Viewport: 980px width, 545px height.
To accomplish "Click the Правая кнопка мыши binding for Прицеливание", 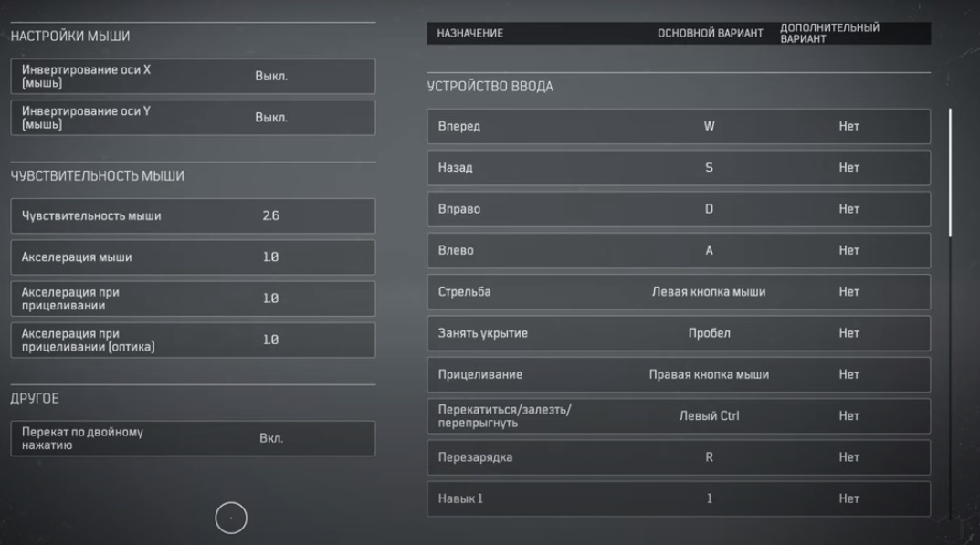I will (x=709, y=374).
